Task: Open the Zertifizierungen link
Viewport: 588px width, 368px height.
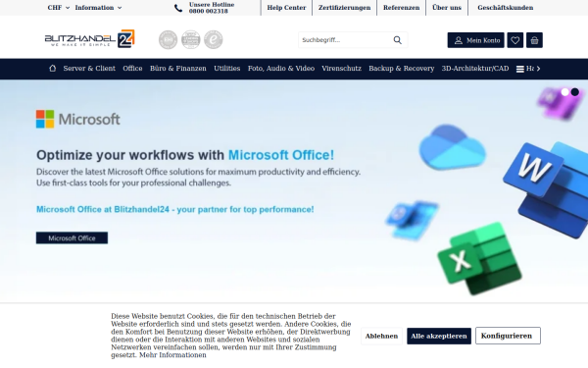Action: [x=344, y=8]
